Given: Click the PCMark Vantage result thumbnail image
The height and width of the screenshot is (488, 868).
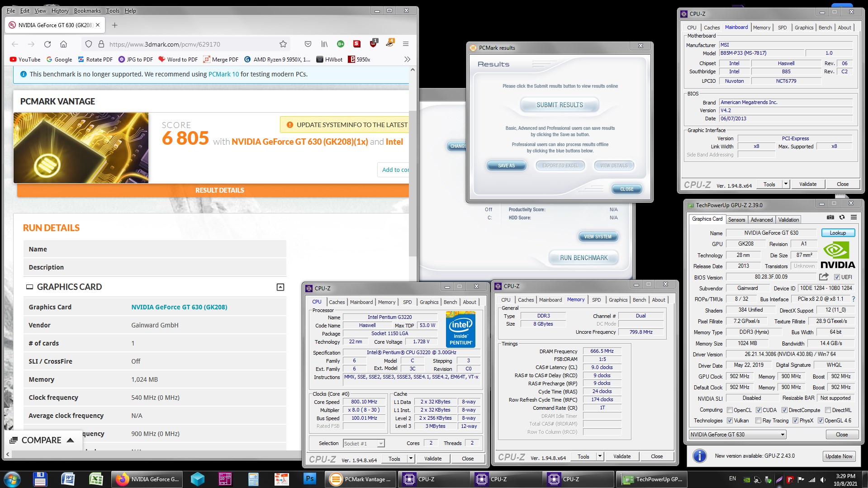Looking at the screenshot, I should (81, 148).
